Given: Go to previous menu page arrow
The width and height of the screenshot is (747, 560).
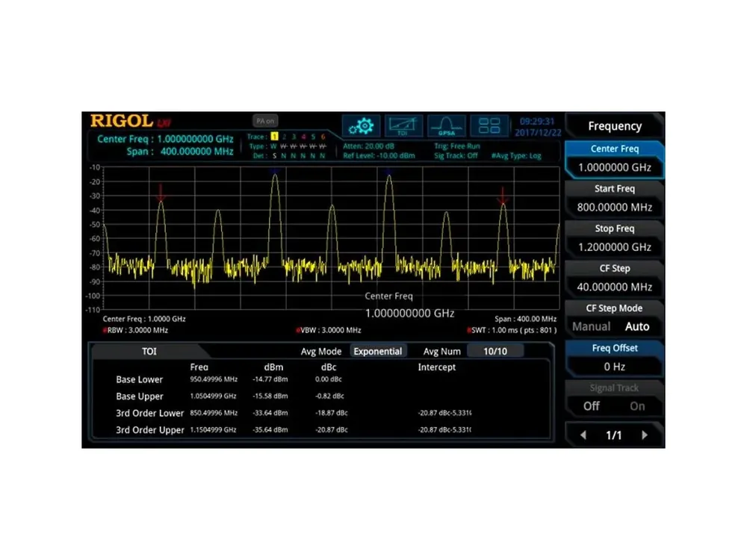Looking at the screenshot, I should click(x=583, y=435).
